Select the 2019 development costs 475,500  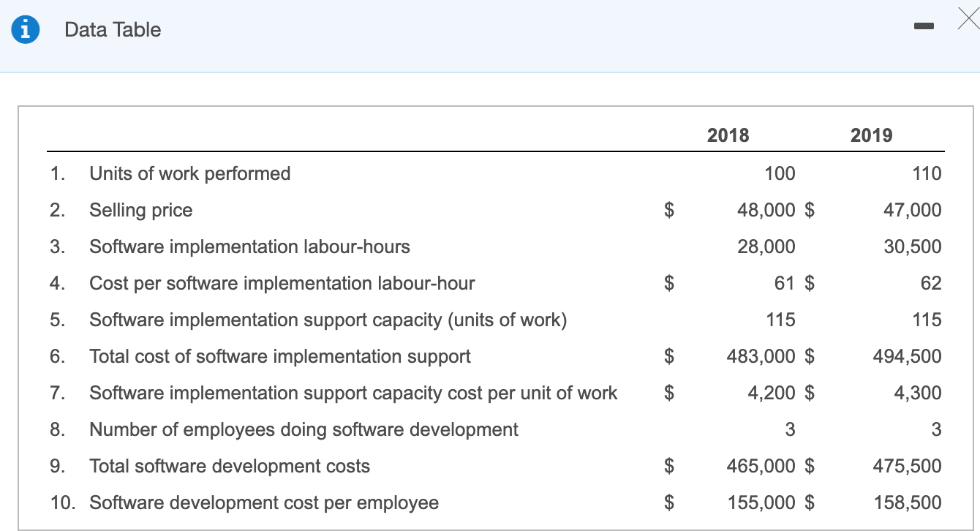[x=908, y=466]
